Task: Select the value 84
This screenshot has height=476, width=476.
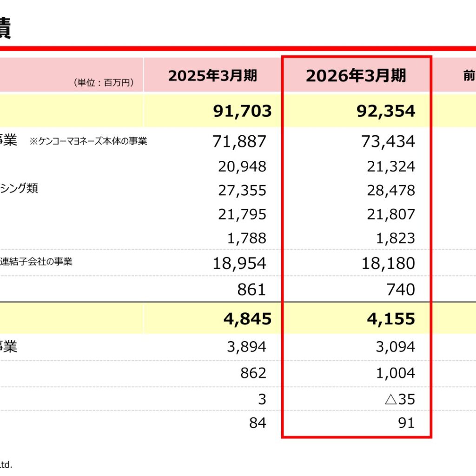Action: point(258,423)
